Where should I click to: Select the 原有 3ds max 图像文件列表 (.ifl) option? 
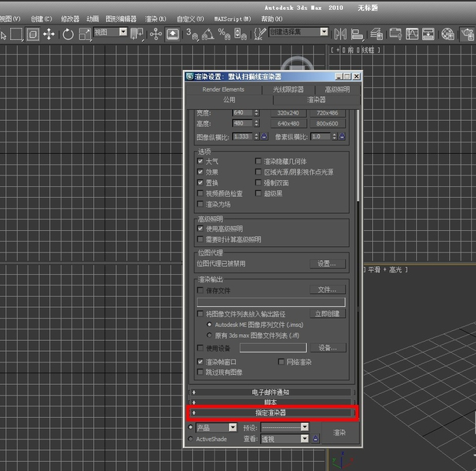209,336
